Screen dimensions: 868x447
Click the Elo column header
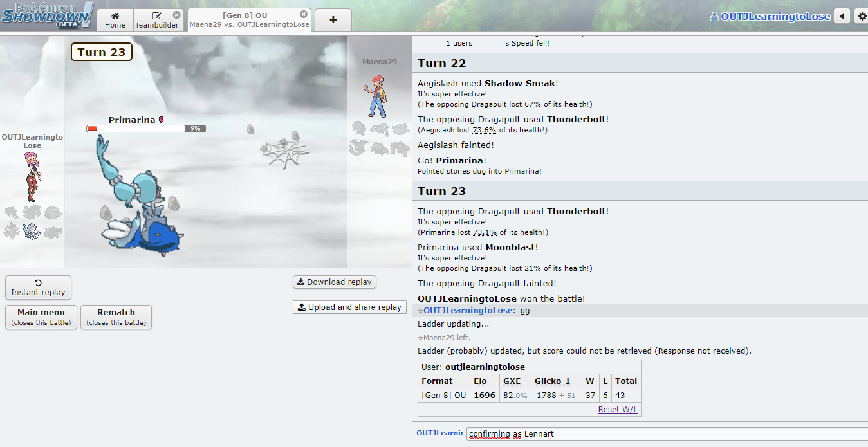(480, 381)
